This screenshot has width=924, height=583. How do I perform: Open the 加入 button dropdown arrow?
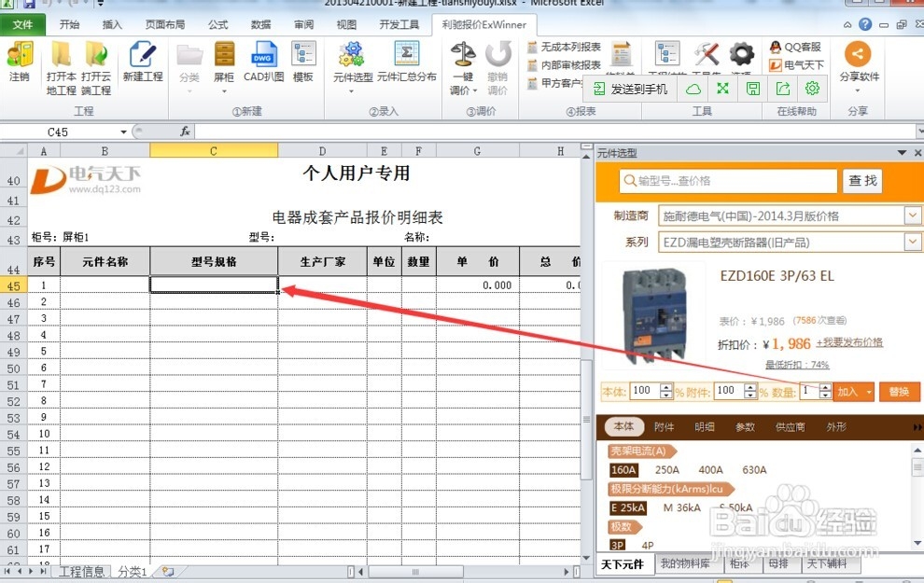869,392
